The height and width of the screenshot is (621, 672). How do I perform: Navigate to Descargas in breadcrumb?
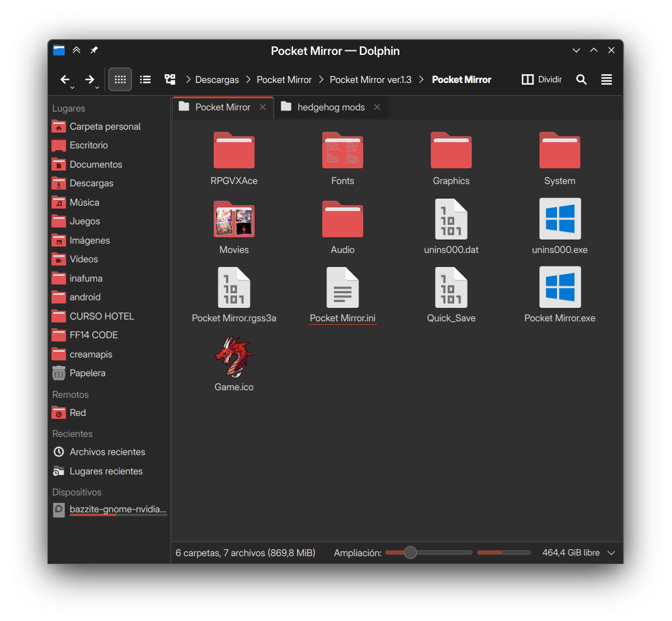click(x=217, y=80)
